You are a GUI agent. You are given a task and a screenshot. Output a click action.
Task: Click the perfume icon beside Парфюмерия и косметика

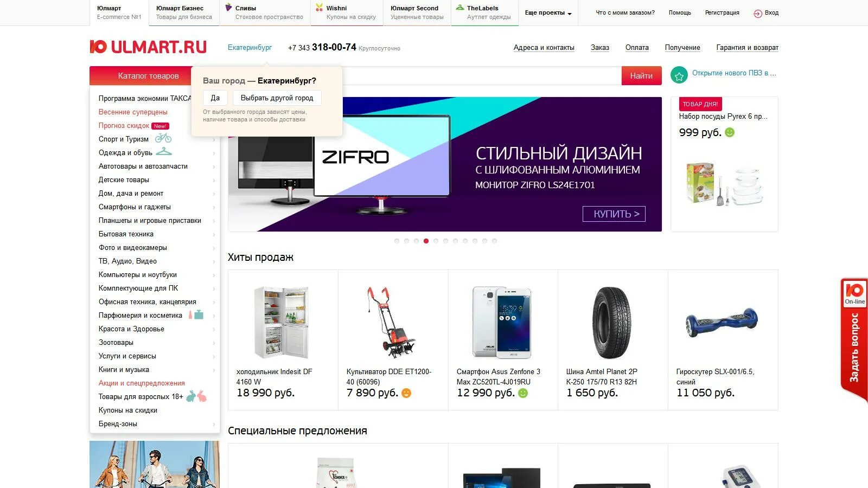196,314
